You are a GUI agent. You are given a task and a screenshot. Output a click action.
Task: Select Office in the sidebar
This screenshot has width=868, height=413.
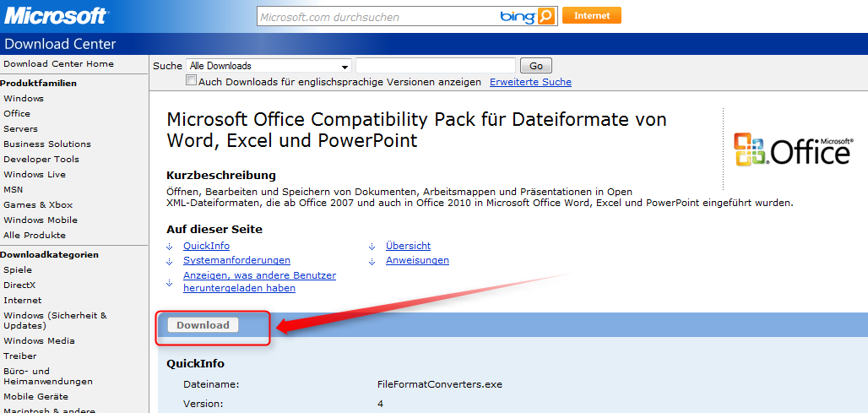pyautogui.click(x=17, y=113)
